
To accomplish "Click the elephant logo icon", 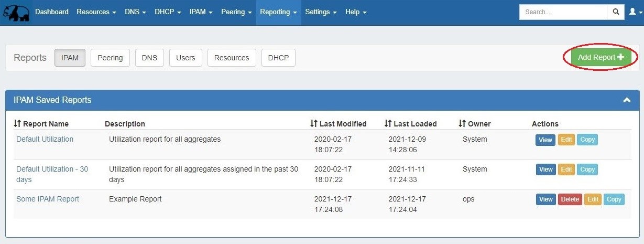I will point(16,13).
